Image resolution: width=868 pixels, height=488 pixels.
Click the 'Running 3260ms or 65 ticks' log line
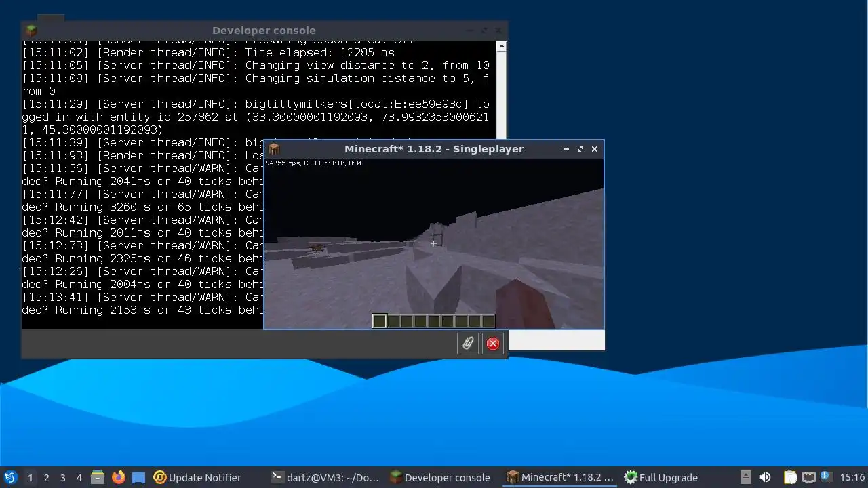pyautogui.click(x=142, y=207)
